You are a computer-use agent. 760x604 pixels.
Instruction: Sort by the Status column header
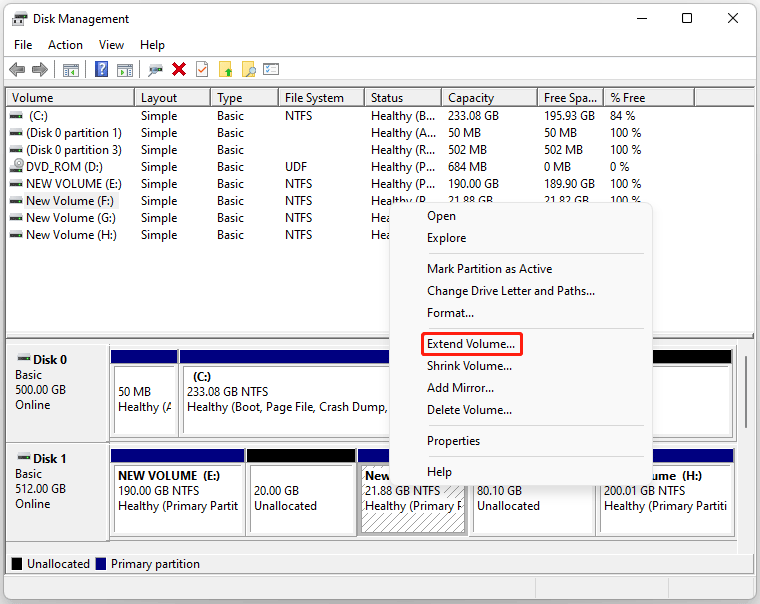[x=403, y=97]
